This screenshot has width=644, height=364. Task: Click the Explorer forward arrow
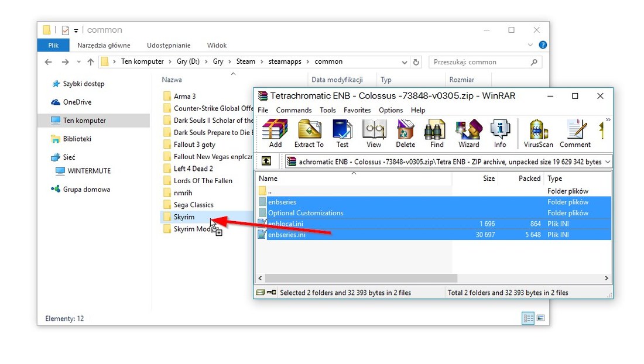click(65, 62)
